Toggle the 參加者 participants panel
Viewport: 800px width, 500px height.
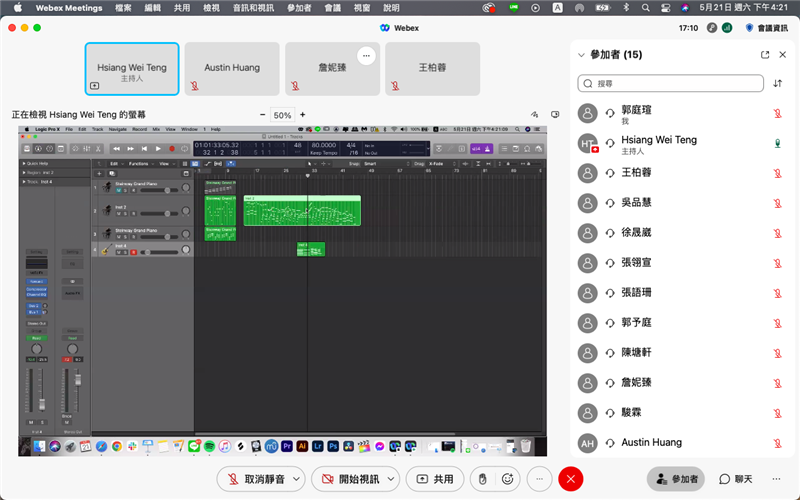click(675, 480)
